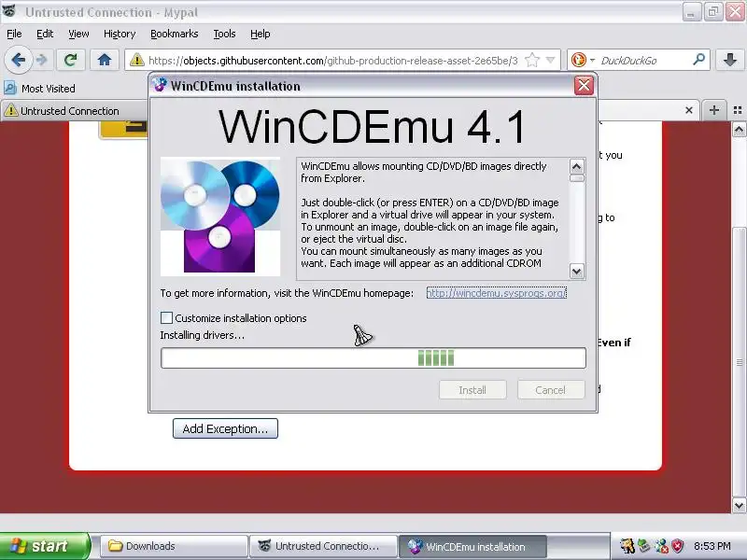This screenshot has height=560, width=747.
Task: Click the page scrollbar up arrow
Action: tap(739, 129)
